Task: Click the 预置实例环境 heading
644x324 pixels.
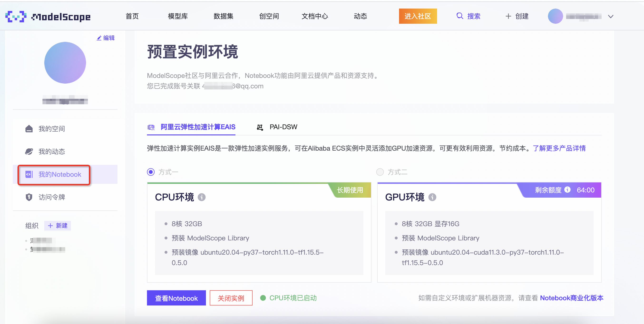Action: tap(192, 52)
